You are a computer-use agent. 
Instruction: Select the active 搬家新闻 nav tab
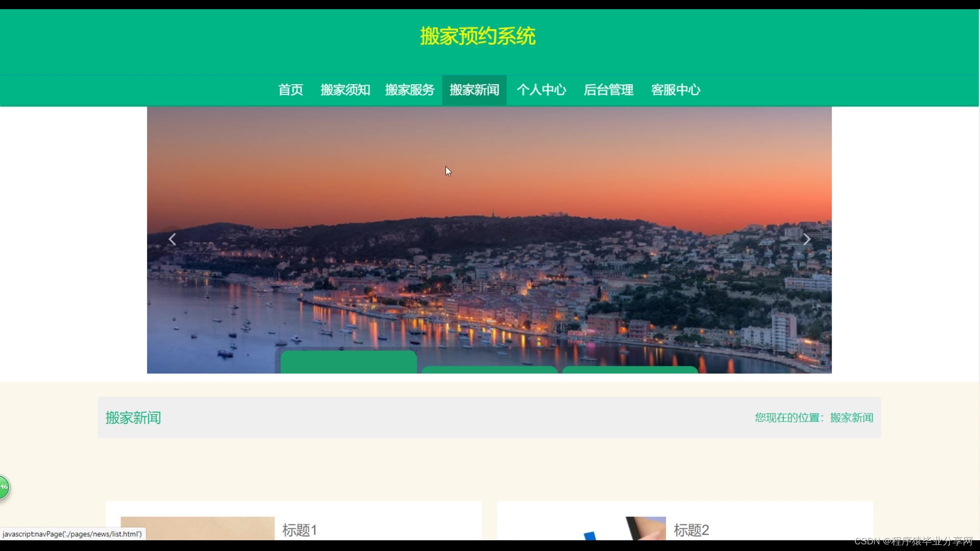(x=474, y=90)
